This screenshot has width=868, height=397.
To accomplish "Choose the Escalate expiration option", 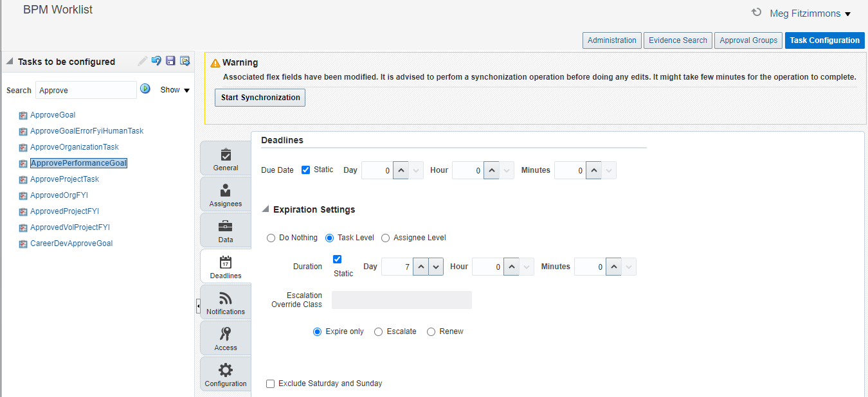I will [378, 331].
